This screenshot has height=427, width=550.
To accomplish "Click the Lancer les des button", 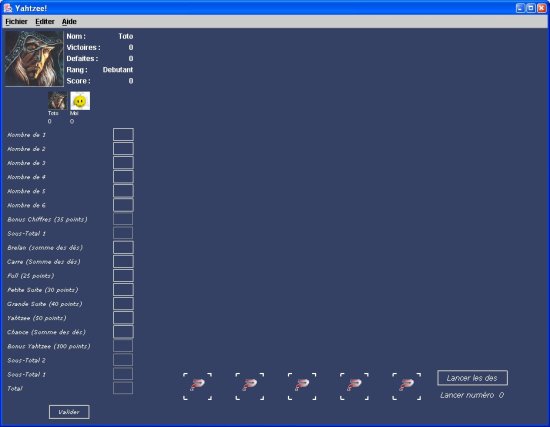I will point(472,378).
